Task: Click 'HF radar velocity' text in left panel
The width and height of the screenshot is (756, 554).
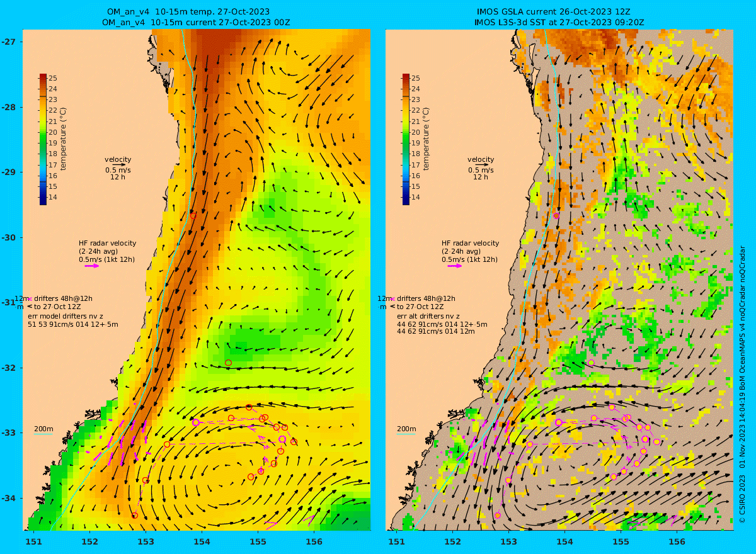Action: click(x=107, y=243)
